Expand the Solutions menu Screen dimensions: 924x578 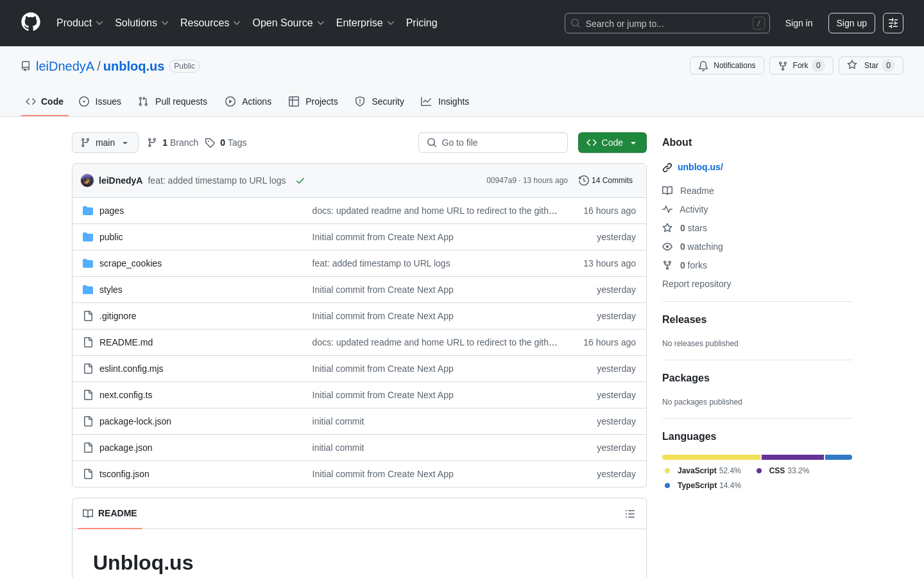(142, 23)
